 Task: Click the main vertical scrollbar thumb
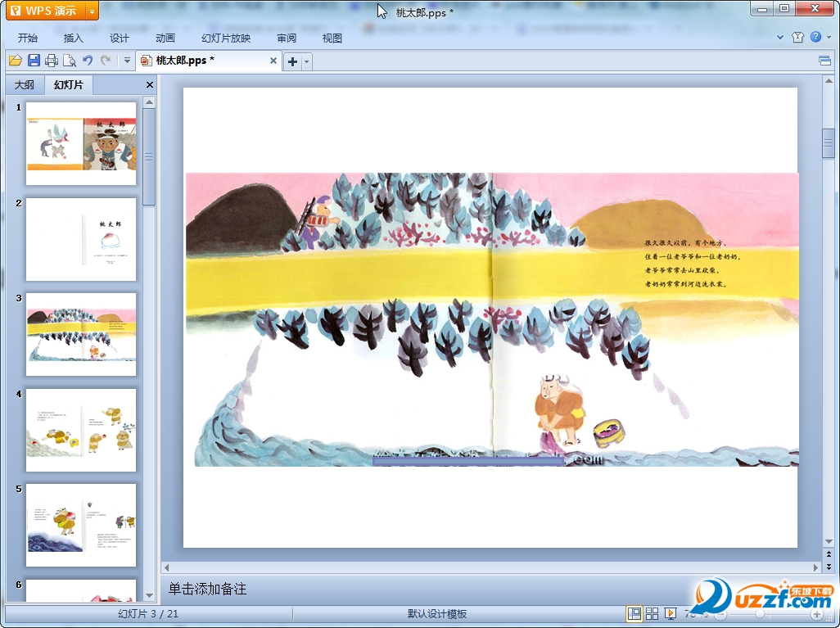pyautogui.click(x=829, y=143)
